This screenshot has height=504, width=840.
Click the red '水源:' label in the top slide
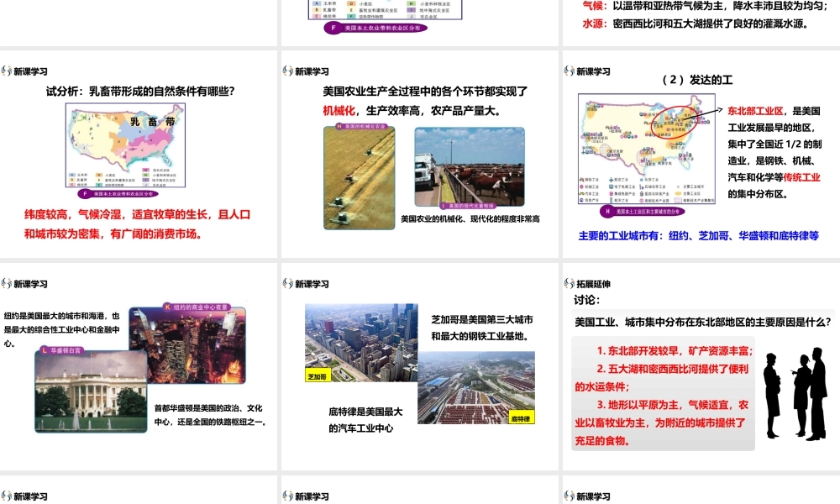(595, 24)
